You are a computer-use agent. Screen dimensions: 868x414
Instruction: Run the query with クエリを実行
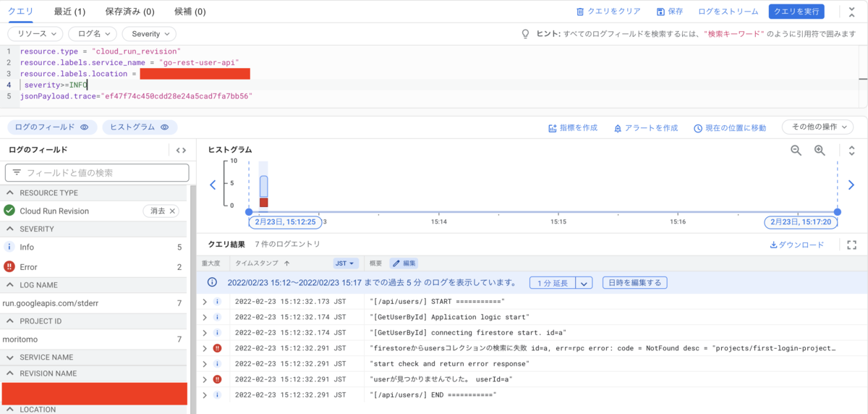click(x=796, y=12)
